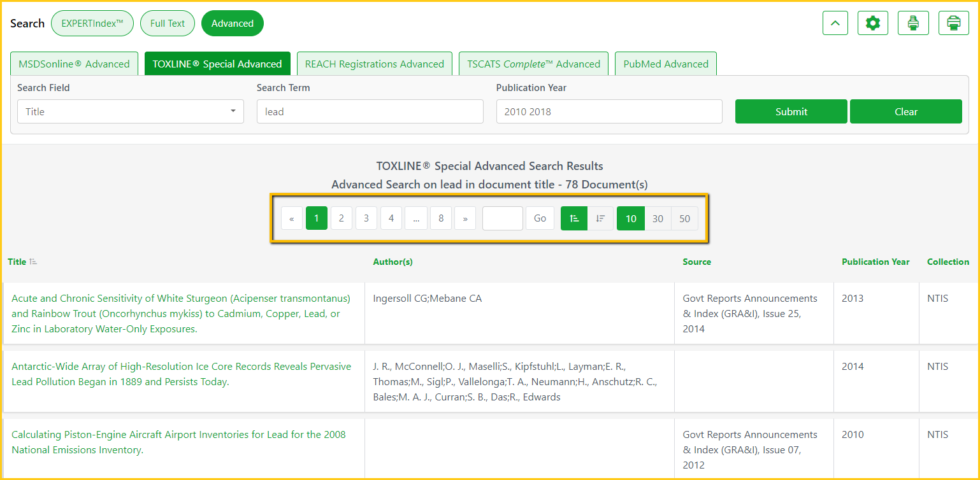Select ascending sort order icon in pagination bar
This screenshot has height=480, width=980.
tap(574, 218)
